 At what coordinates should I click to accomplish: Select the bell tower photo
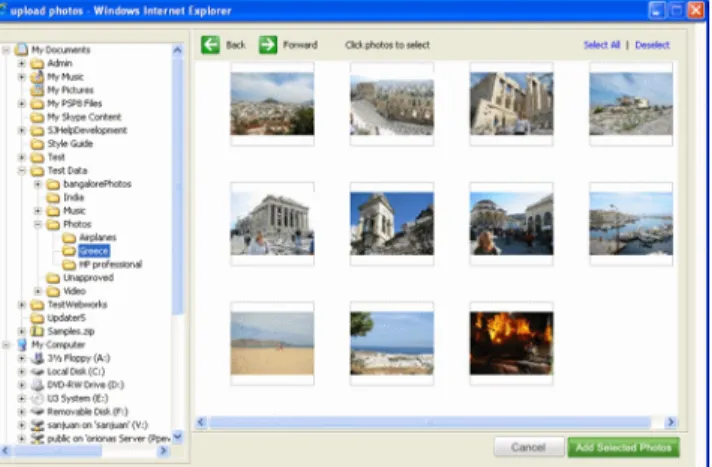tap(392, 224)
